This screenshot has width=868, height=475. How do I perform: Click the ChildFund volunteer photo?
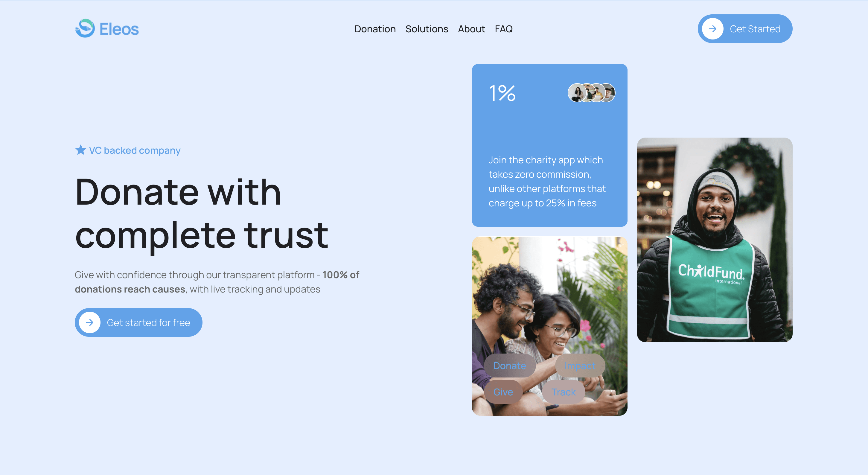point(715,240)
